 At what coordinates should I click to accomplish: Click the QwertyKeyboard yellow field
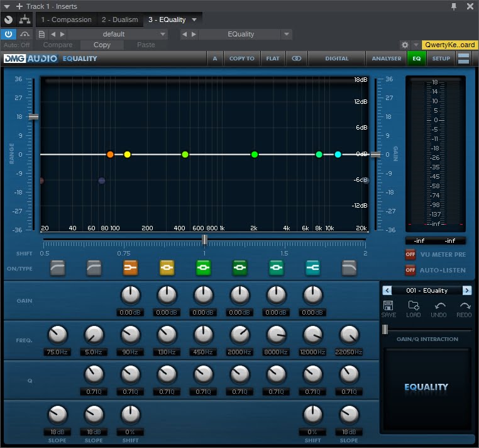(x=449, y=45)
